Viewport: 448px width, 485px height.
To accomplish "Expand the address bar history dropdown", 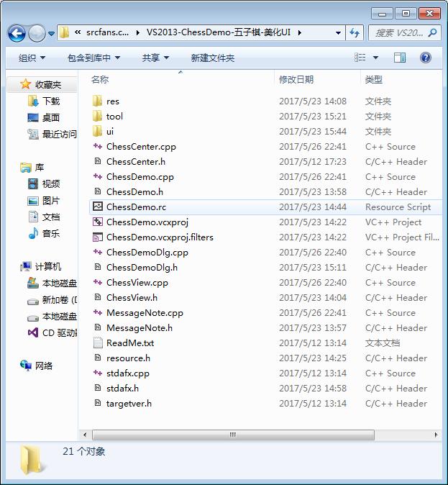I will pos(338,33).
